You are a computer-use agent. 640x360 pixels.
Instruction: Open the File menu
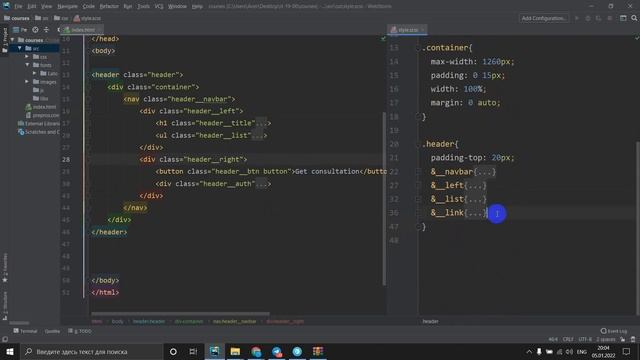point(18,6)
